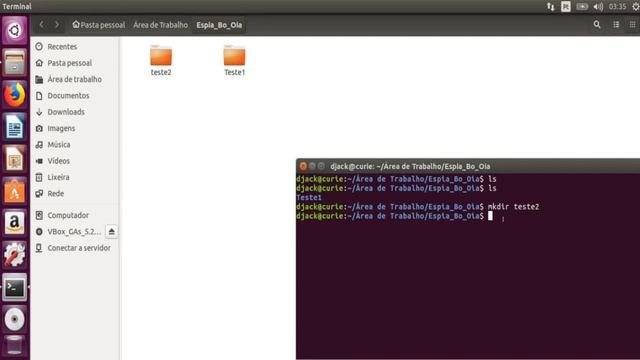Navigate to Área de Trabalho breadcrumb
640x360 pixels.
point(160,25)
